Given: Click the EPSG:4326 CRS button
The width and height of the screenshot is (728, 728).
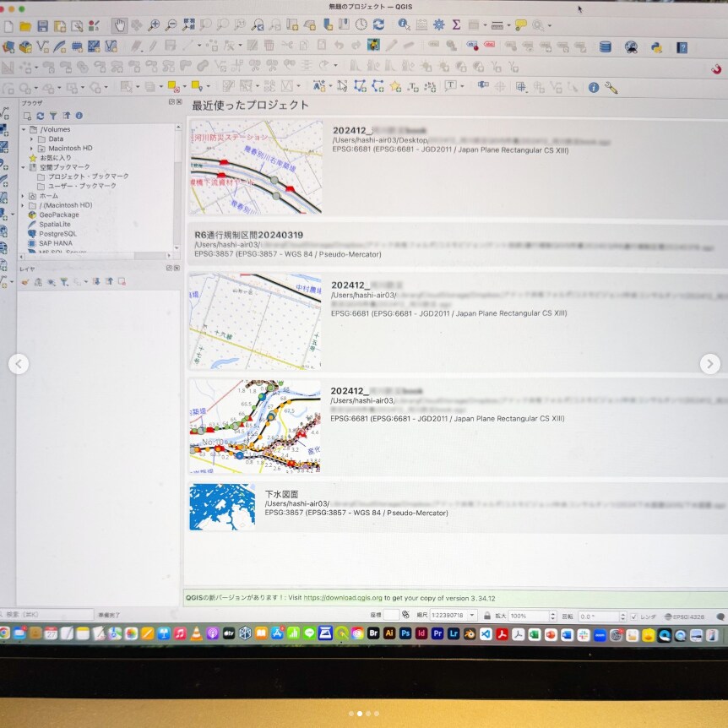Looking at the screenshot, I should 684,617.
